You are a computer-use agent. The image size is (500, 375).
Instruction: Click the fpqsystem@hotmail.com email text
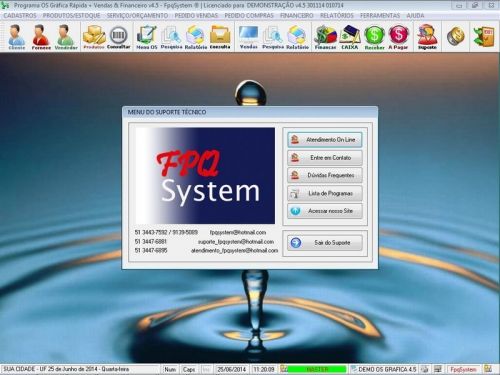(238, 232)
